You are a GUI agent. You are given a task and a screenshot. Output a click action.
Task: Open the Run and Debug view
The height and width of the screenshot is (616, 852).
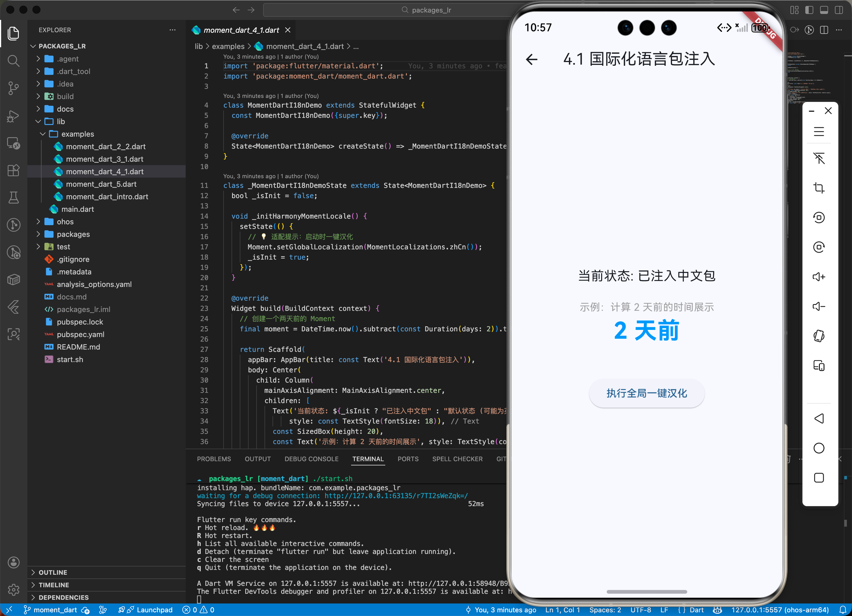(13, 116)
